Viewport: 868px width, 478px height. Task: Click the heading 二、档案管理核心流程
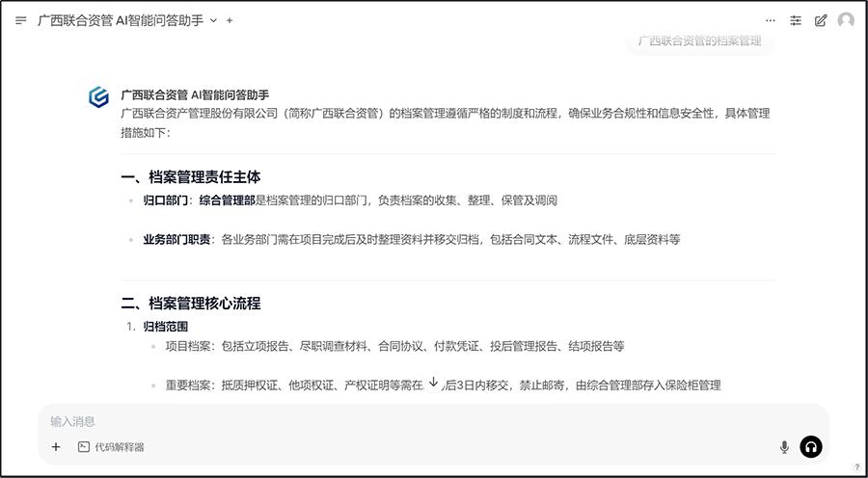191,304
